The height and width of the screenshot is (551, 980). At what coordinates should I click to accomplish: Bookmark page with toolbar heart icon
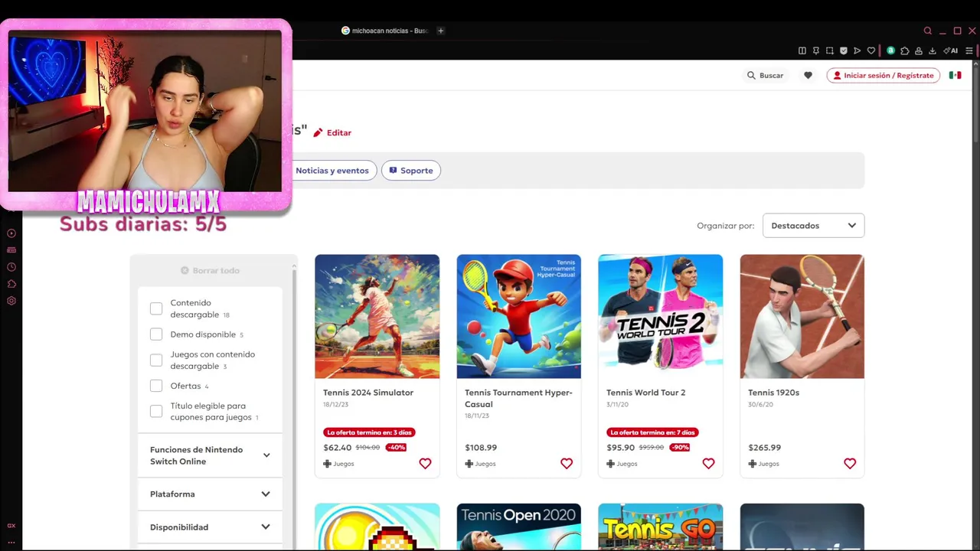point(871,51)
